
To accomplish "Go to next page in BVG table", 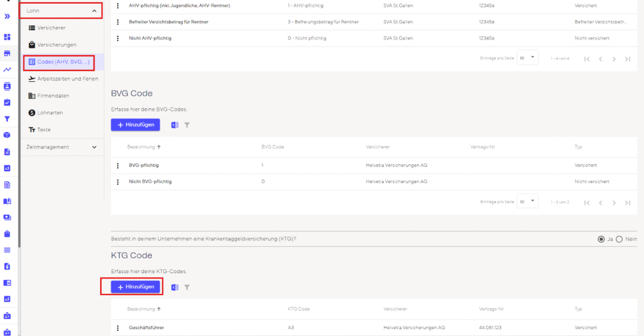I will coord(614,203).
